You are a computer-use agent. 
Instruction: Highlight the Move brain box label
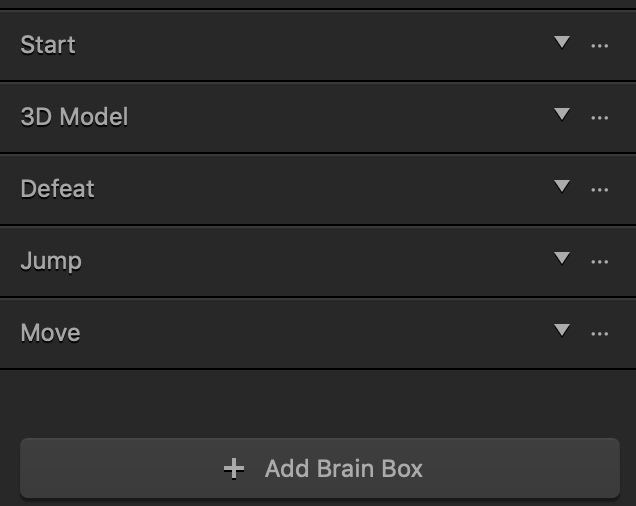50,333
